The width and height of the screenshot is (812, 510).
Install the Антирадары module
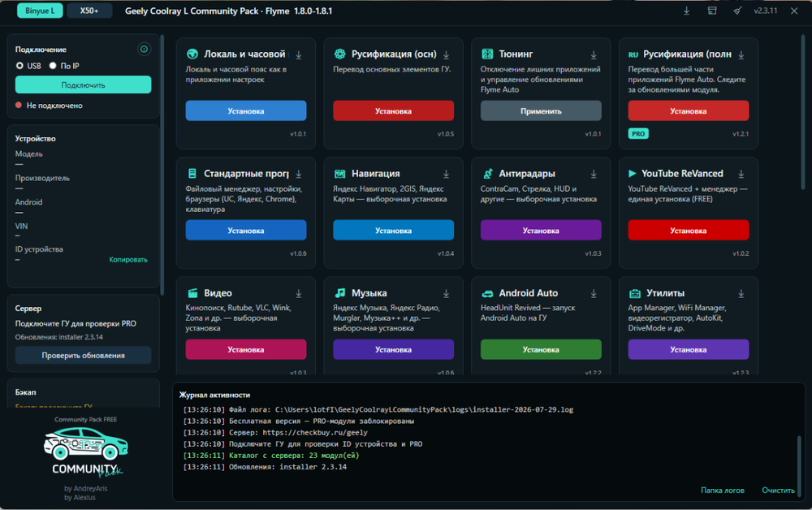coord(541,231)
